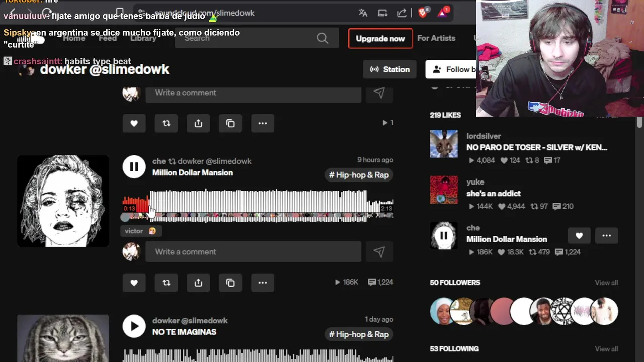Image resolution: width=644 pixels, height=362 pixels.
Task: Click the search magnifier icon
Action: [x=323, y=38]
